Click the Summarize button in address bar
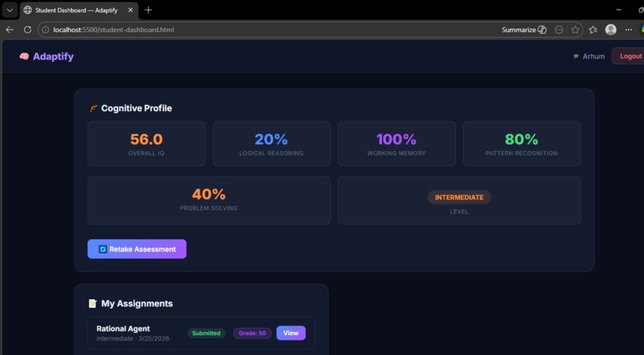644x355 pixels. pos(523,30)
